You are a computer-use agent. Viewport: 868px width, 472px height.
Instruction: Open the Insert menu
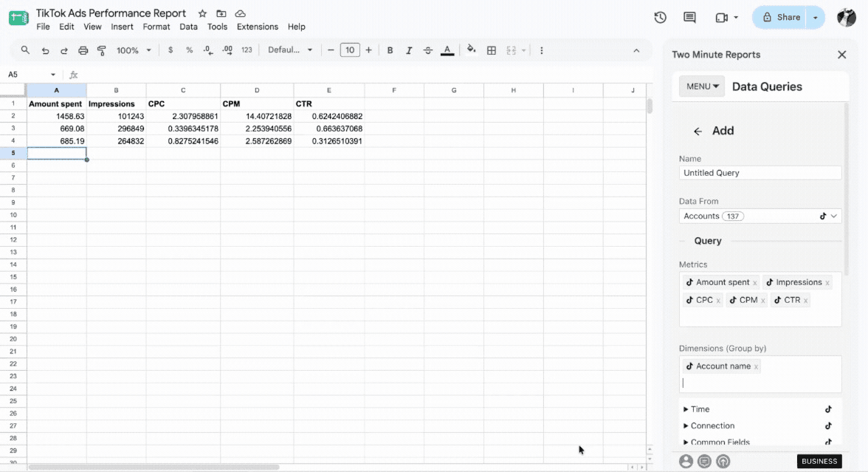[x=122, y=27]
